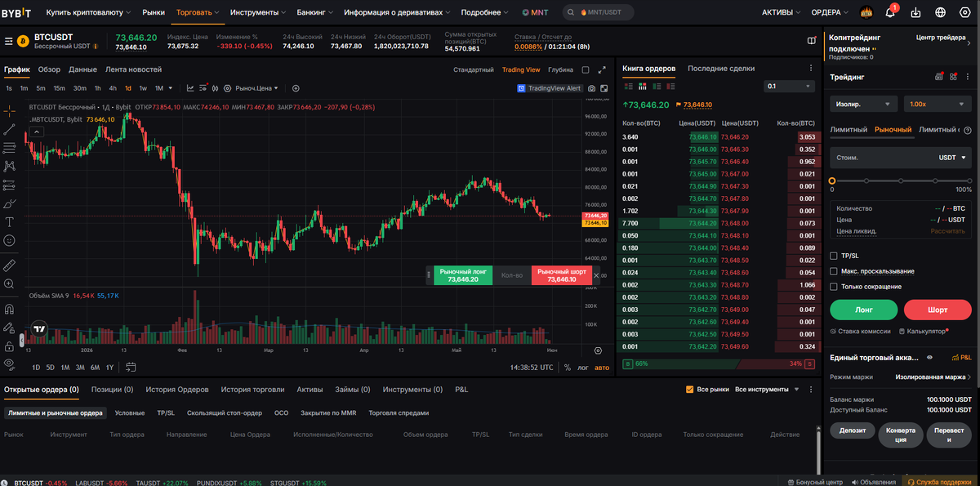Open the Ставка комиссии link
The height and width of the screenshot is (486, 980).
coord(860,331)
